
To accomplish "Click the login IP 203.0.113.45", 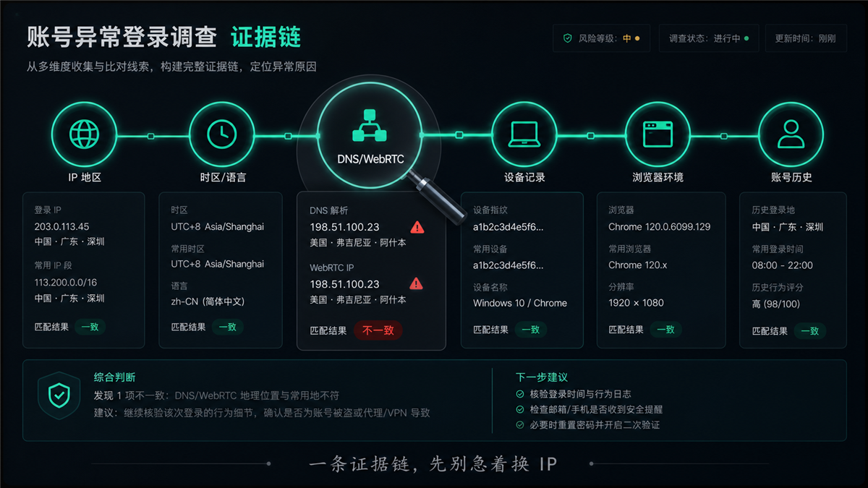I will click(61, 226).
